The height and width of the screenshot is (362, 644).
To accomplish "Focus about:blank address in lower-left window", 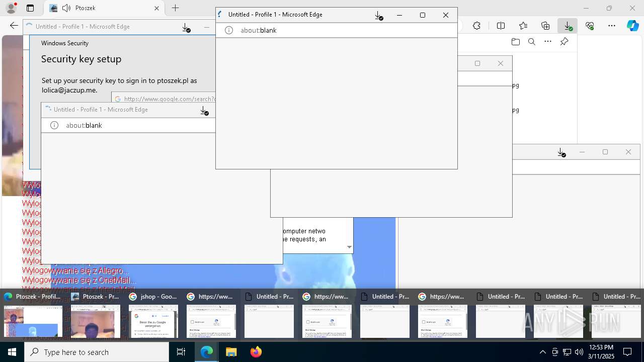I will [84, 125].
